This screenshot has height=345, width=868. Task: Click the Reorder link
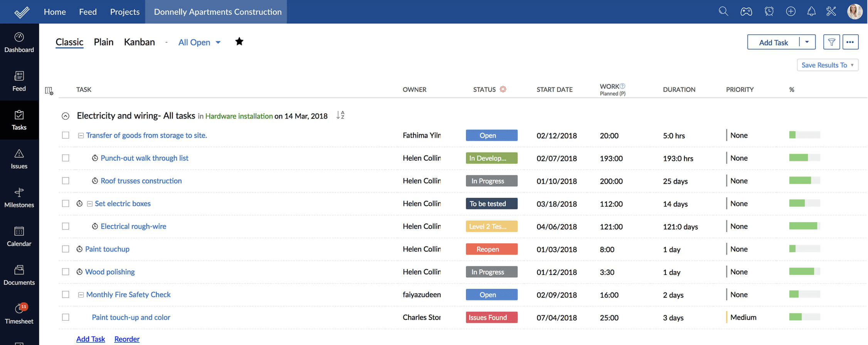(x=127, y=339)
